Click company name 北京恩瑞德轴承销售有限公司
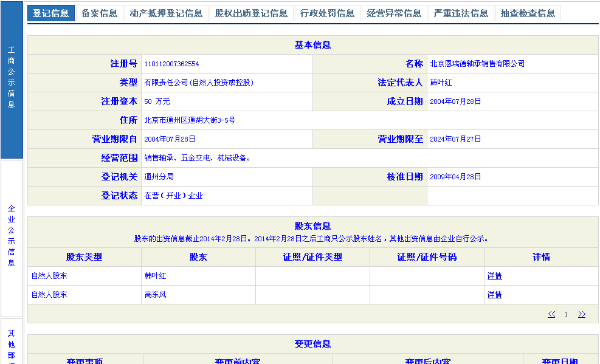Viewport: 600px width, 364px height. click(x=477, y=64)
